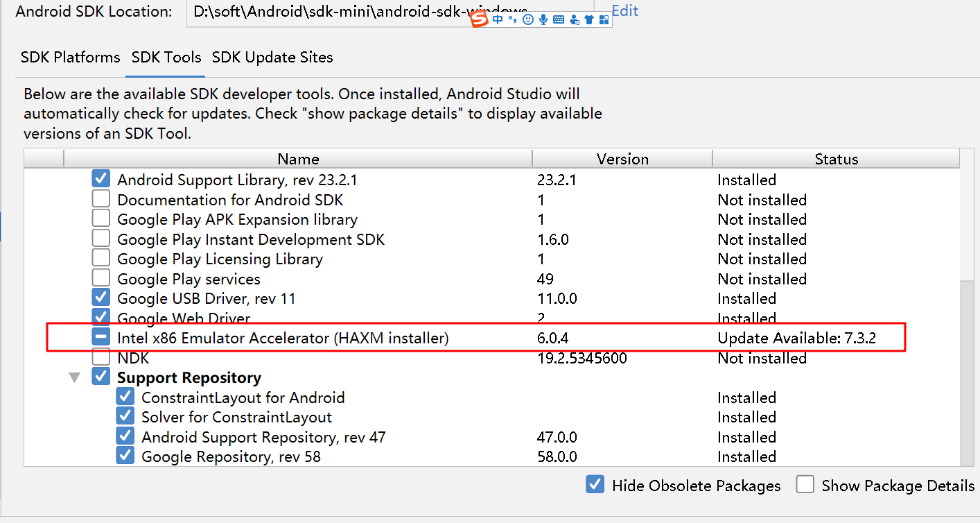This screenshot has height=523, width=980.
Task: Check the NDK package for installation
Action: [x=100, y=357]
